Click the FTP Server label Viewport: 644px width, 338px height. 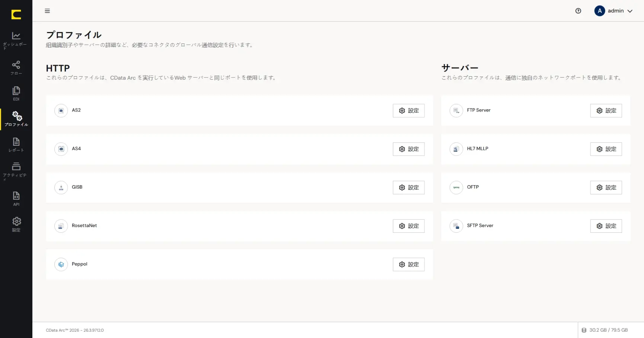point(478,110)
